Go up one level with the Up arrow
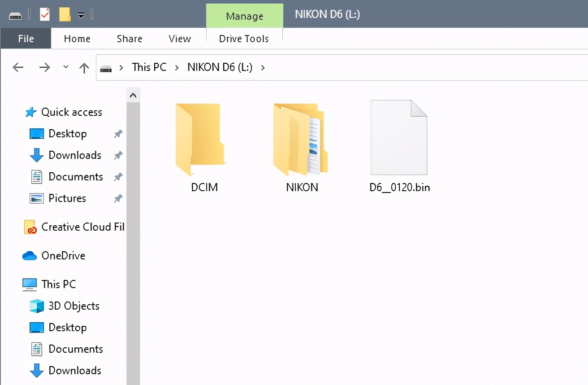 84,68
